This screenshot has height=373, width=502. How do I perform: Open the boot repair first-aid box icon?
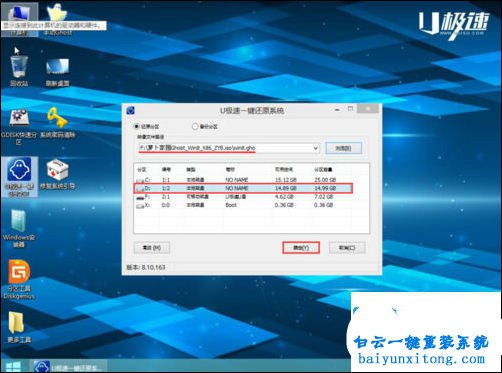tap(57, 174)
